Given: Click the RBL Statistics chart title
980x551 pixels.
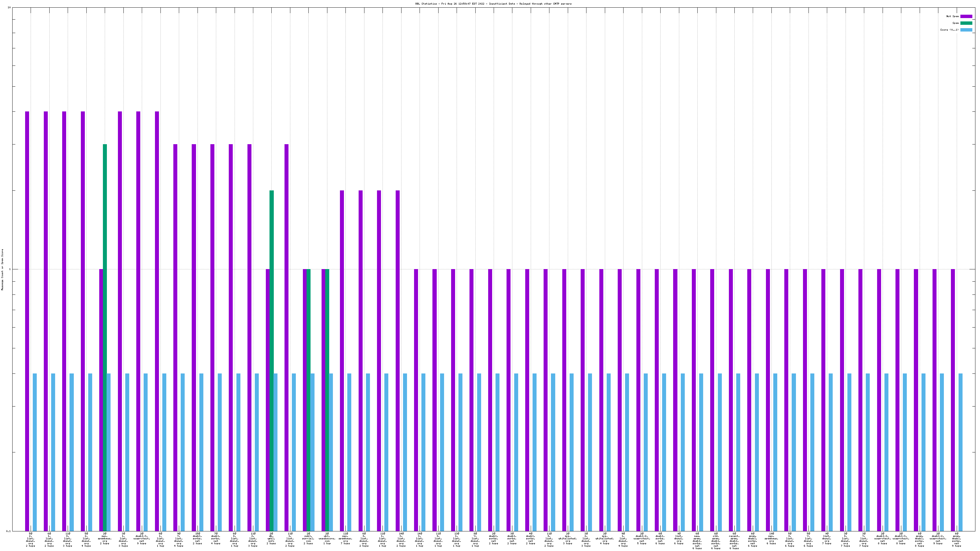Looking at the screenshot, I should pyautogui.click(x=493, y=4).
